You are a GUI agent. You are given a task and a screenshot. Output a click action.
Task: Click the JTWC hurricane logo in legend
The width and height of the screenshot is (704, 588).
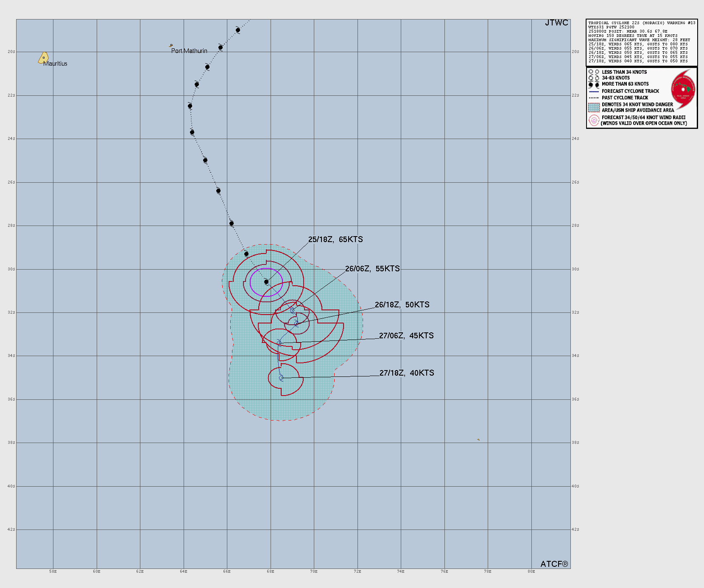(683, 89)
